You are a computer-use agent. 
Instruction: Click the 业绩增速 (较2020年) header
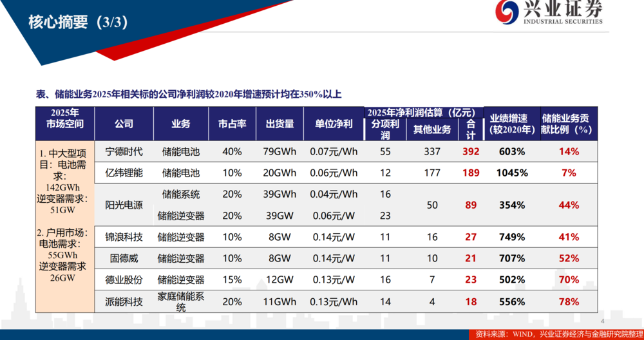point(512,124)
